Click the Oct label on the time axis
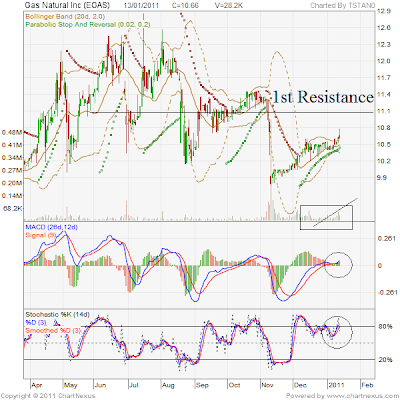 [x=234, y=385]
